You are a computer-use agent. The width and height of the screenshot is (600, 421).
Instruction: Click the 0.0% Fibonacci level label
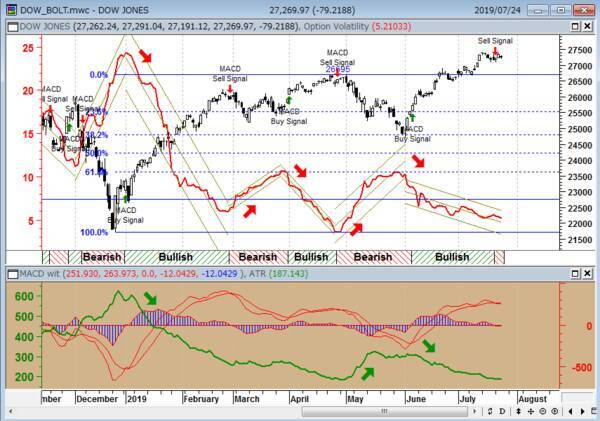tap(99, 75)
